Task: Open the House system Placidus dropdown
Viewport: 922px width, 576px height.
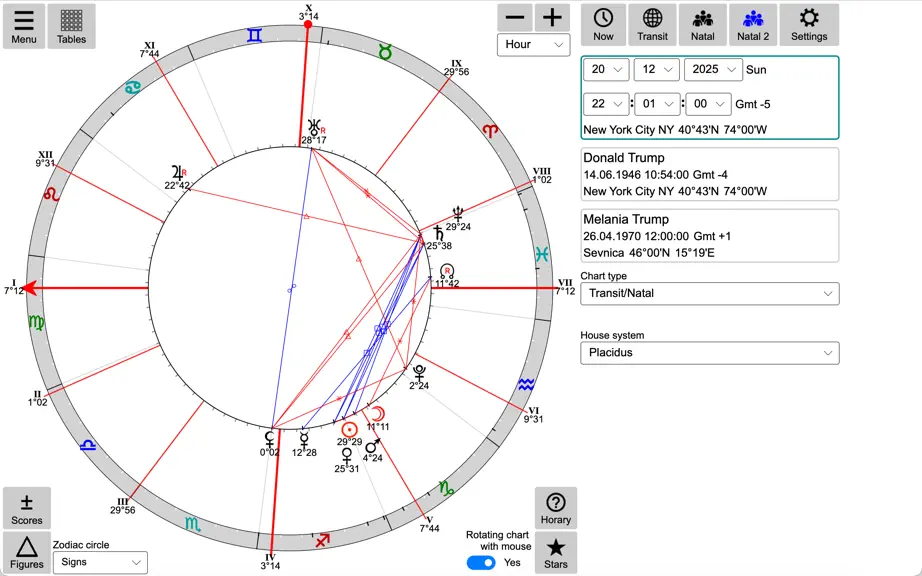Action: pos(710,353)
